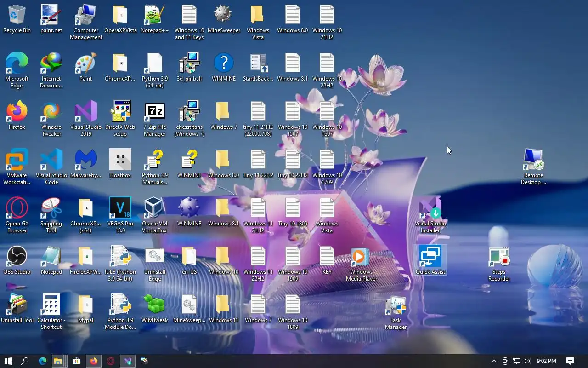The height and width of the screenshot is (368, 588).
Task: Click the Visual Studio Installer desktop icon
Action: click(430, 215)
